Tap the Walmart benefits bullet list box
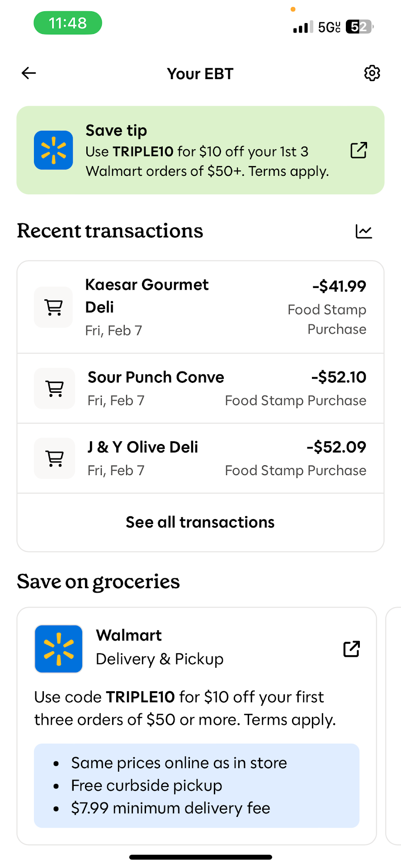This screenshot has width=401, height=868. 197,786
